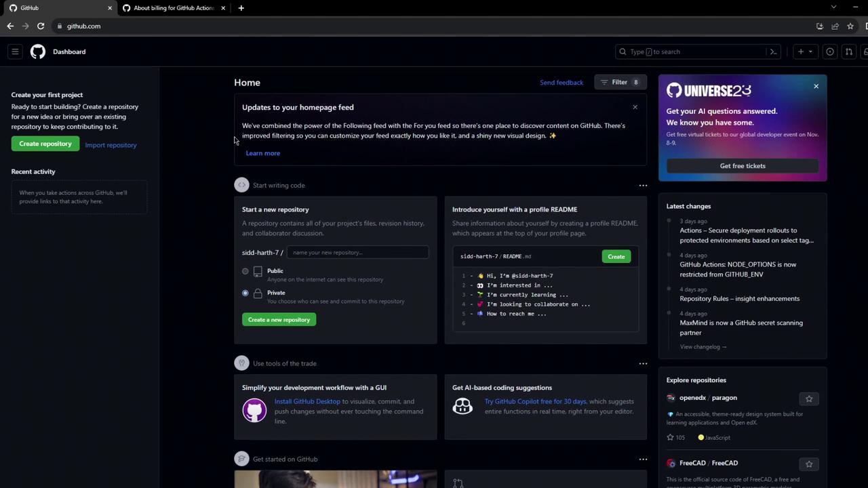Screen dimensions: 868x488
Task: Open the NODE_OPTIONS restricted changelog entry
Action: coord(738,269)
